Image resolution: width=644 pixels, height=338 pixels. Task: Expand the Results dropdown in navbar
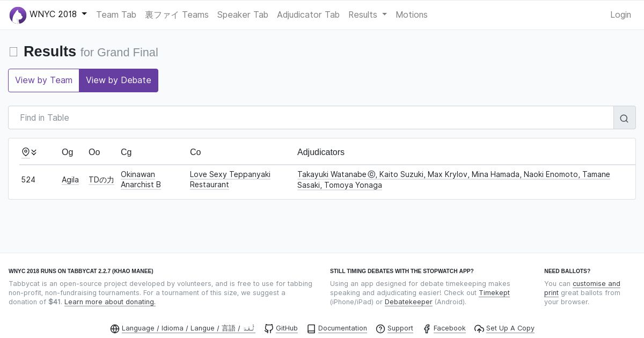[x=368, y=14]
